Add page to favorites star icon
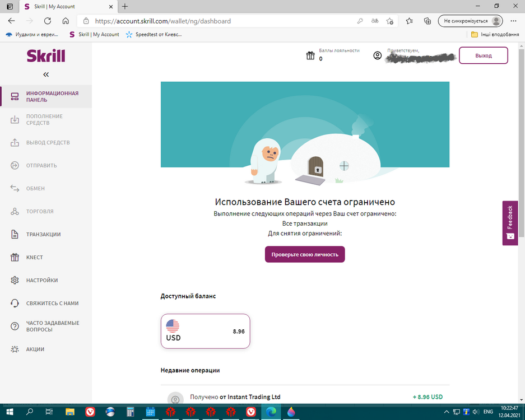Image resolution: width=525 pixels, height=420 pixels. (389, 21)
